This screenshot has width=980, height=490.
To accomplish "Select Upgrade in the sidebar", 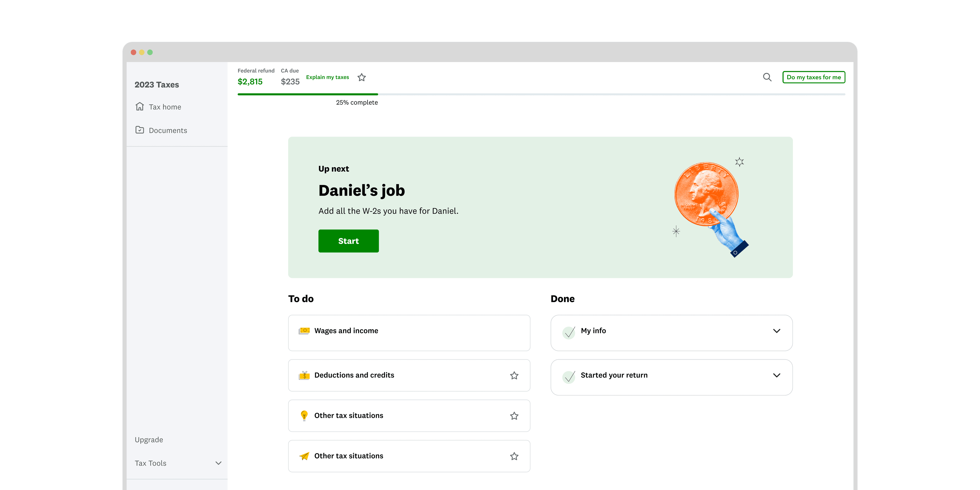I will coord(149,440).
